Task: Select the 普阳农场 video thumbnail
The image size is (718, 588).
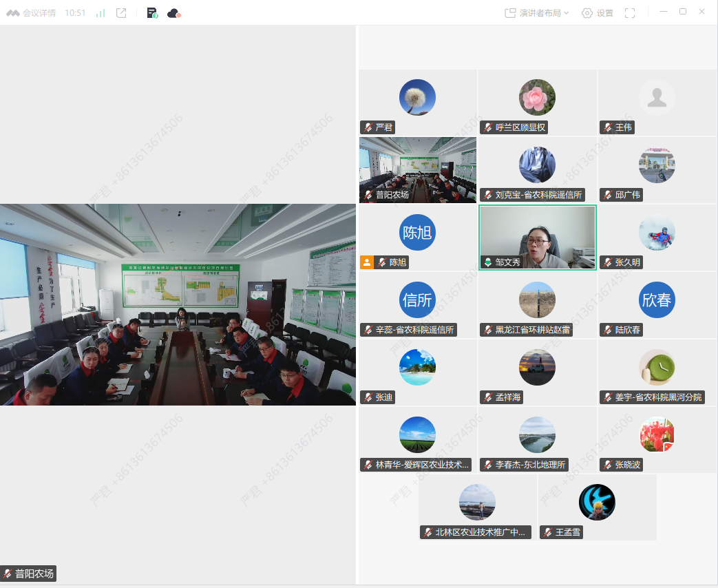Action: [x=418, y=169]
